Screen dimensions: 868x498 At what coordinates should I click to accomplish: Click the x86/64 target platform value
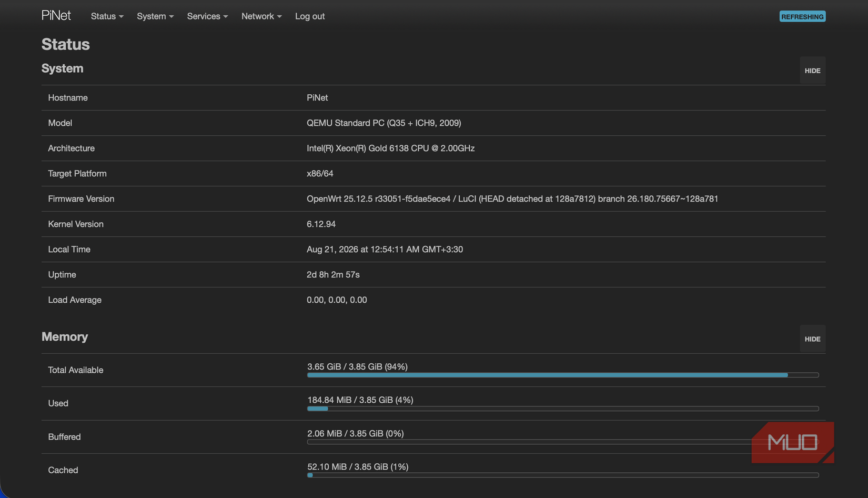(x=320, y=174)
